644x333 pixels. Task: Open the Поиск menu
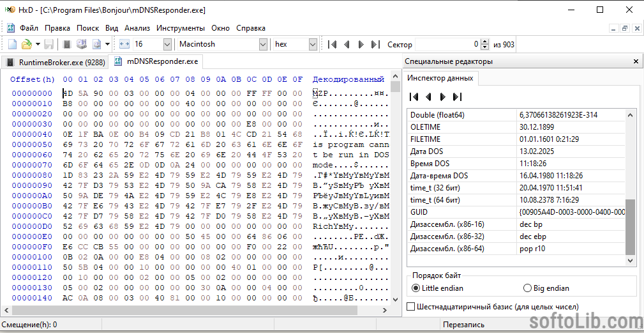pos(87,28)
